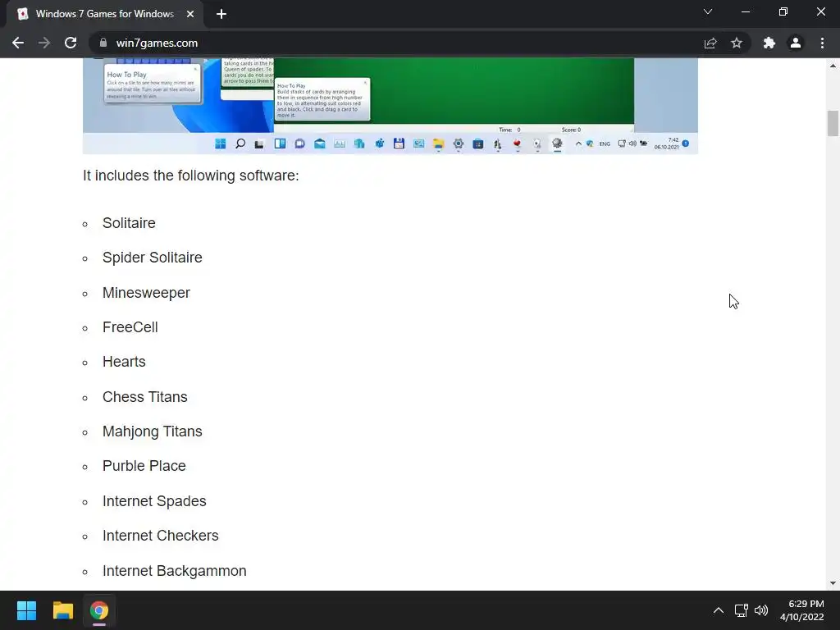Click the 'FreeCell' list entry
This screenshot has height=630, width=840.
coord(130,327)
